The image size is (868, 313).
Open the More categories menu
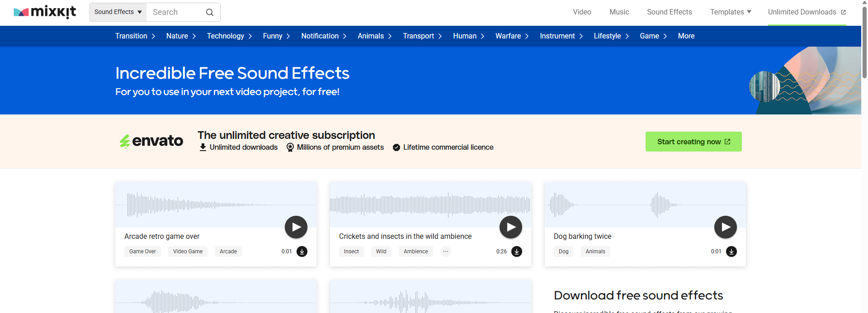[x=686, y=36]
